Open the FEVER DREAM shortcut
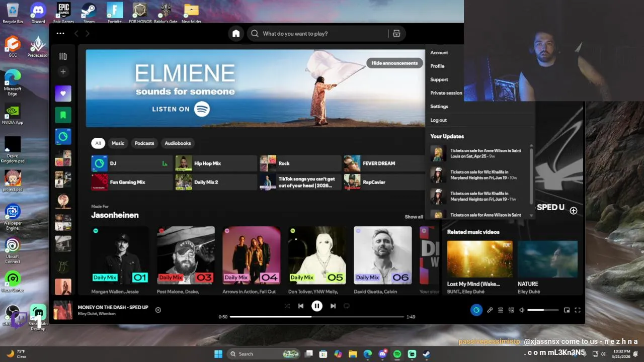Screen dimensions: 644x362 pos(384,163)
